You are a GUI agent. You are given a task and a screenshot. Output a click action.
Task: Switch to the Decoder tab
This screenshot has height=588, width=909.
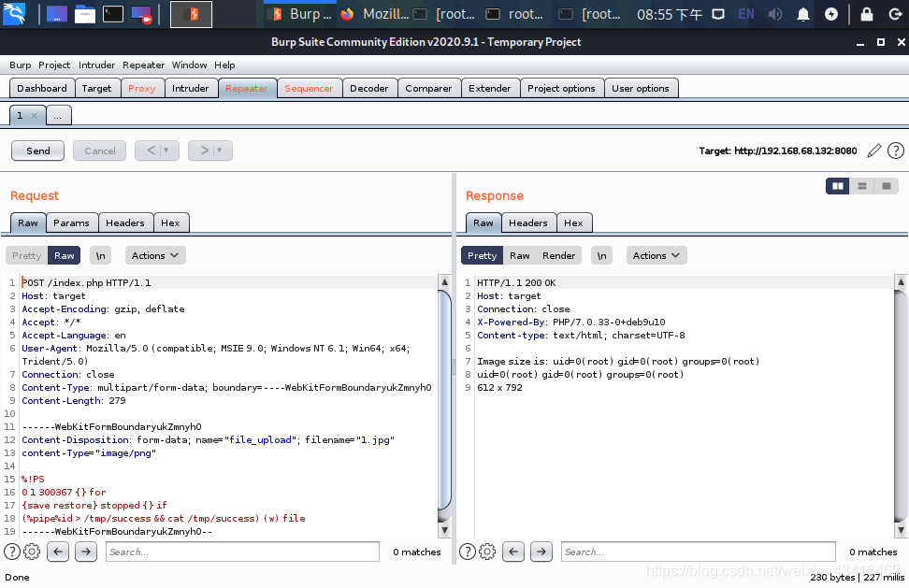pos(368,88)
